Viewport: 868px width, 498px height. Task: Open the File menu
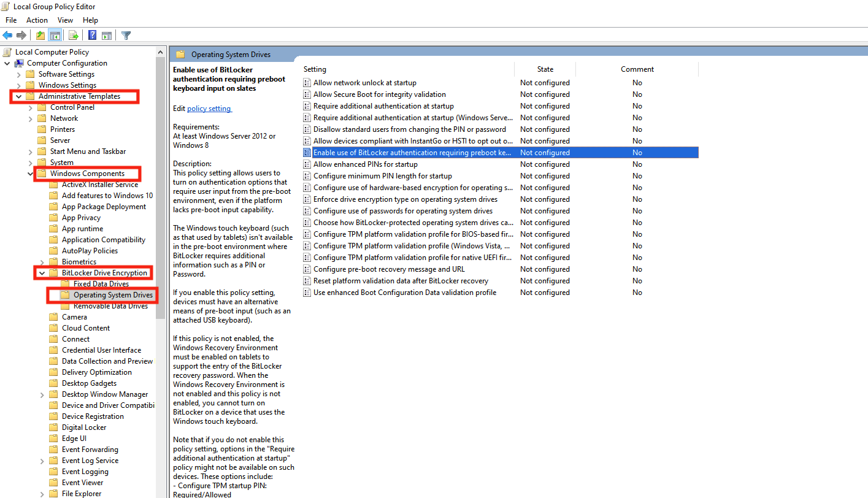pos(11,20)
